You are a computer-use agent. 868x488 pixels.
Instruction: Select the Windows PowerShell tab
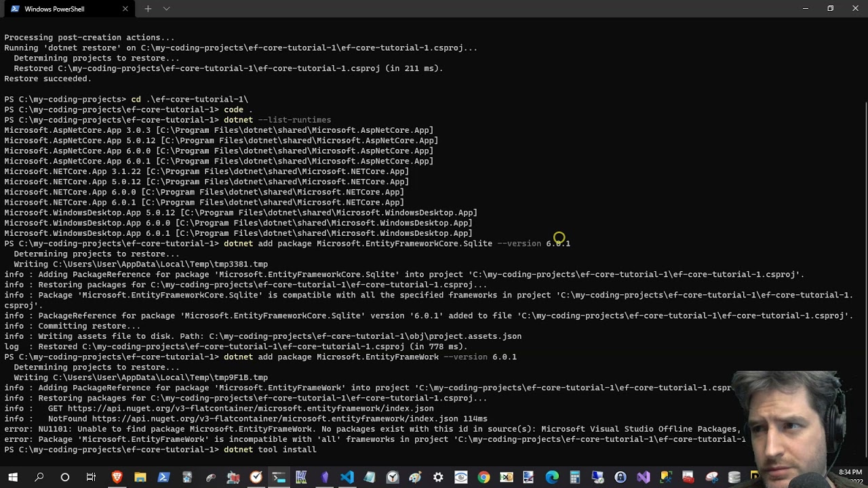pos(68,9)
